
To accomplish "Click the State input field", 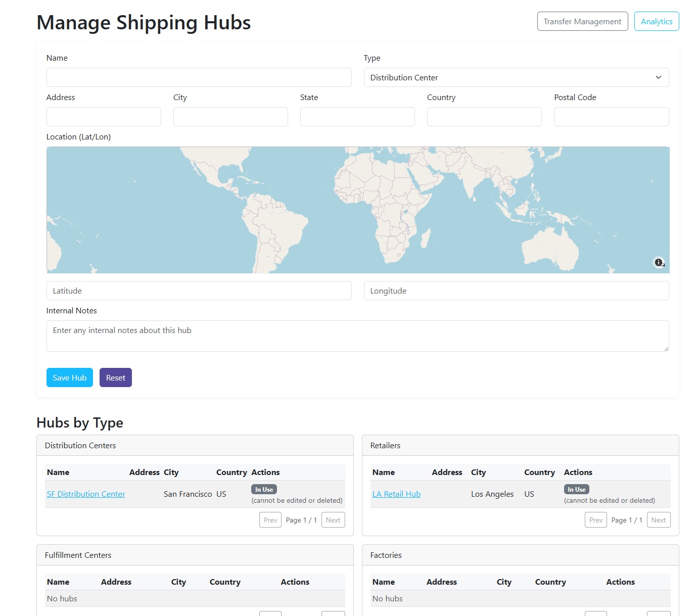I will click(357, 117).
